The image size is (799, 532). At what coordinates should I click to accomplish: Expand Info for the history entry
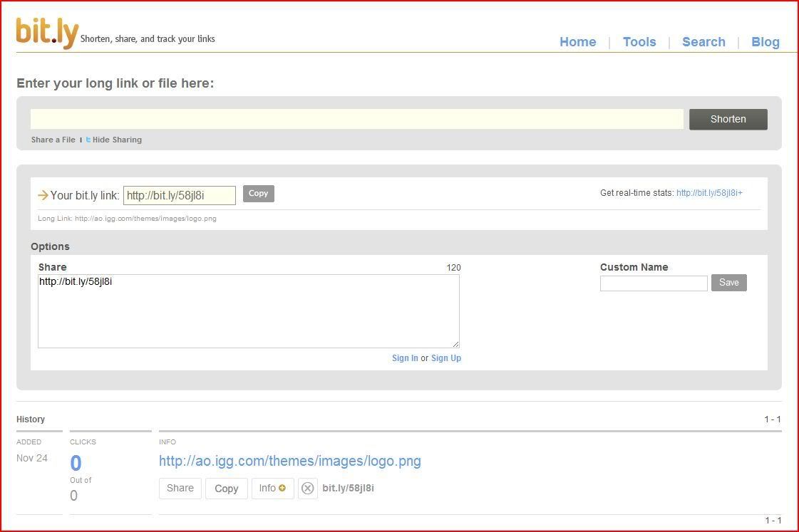(x=272, y=489)
